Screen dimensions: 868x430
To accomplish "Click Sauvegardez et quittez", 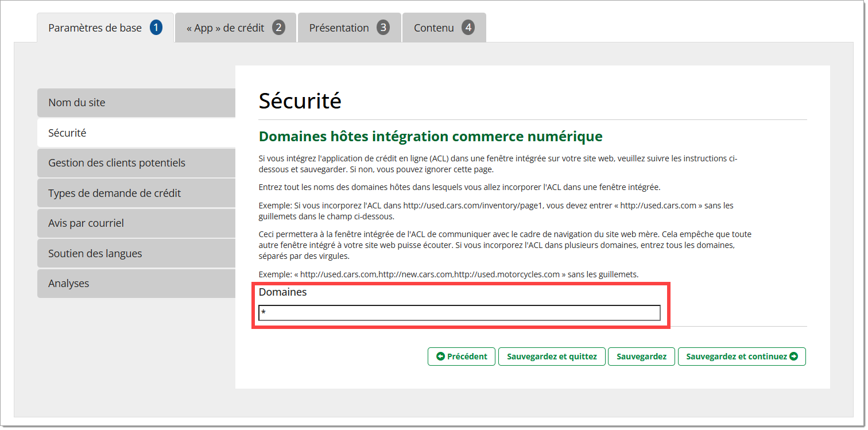I will coord(552,357).
